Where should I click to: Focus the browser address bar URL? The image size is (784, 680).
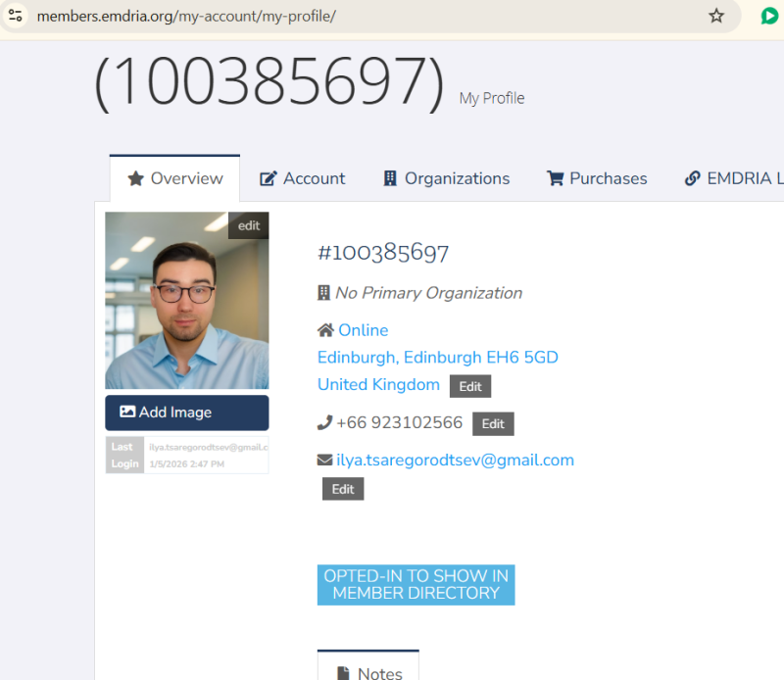pyautogui.click(x=186, y=16)
